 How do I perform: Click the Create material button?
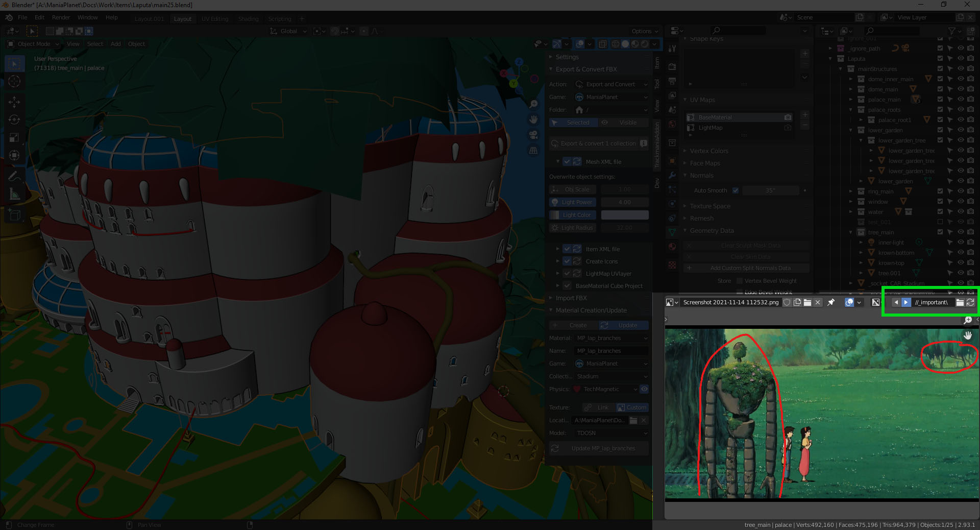click(573, 325)
